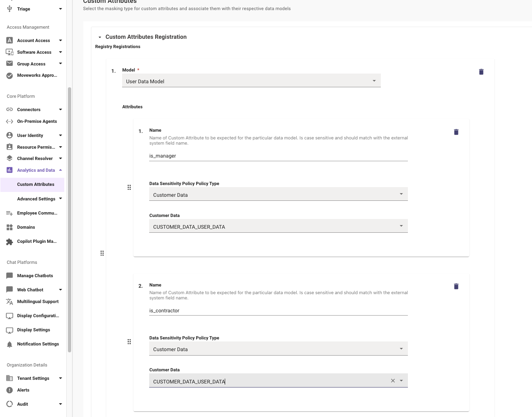Collapse Custom Attributes Registration section

point(100,37)
